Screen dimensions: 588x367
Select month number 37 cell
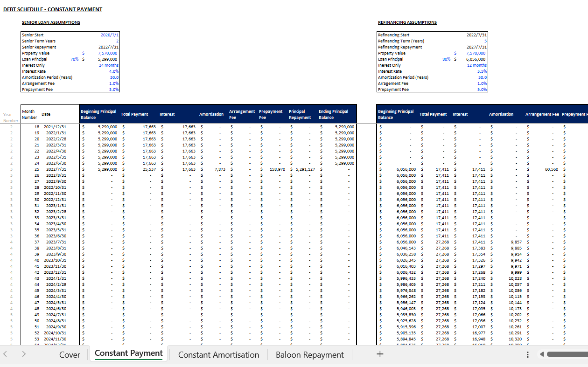[x=36, y=242]
